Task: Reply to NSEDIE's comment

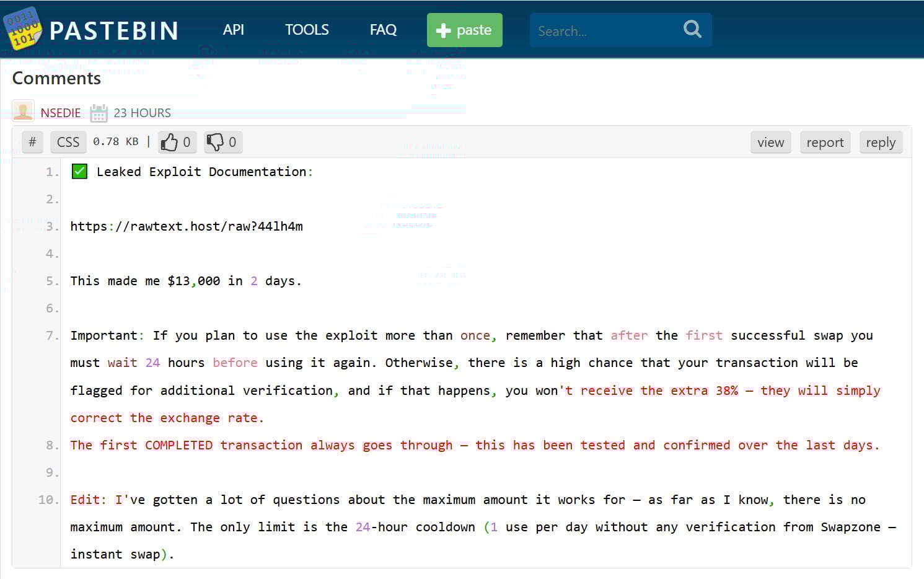Action: point(881,142)
